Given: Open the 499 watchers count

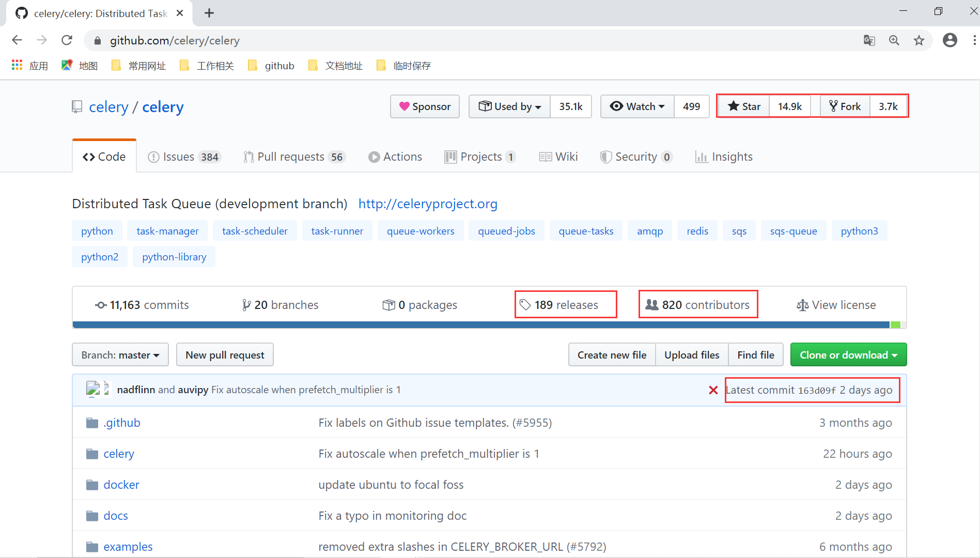Looking at the screenshot, I should pos(691,106).
